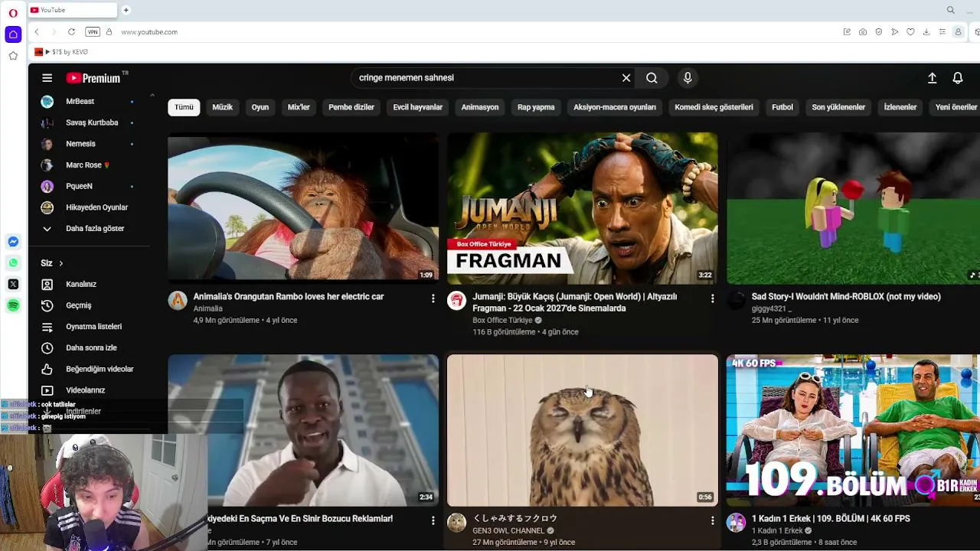Open Opera easy setup sliders icon
This screenshot has height=551, width=980.
coord(942,32)
